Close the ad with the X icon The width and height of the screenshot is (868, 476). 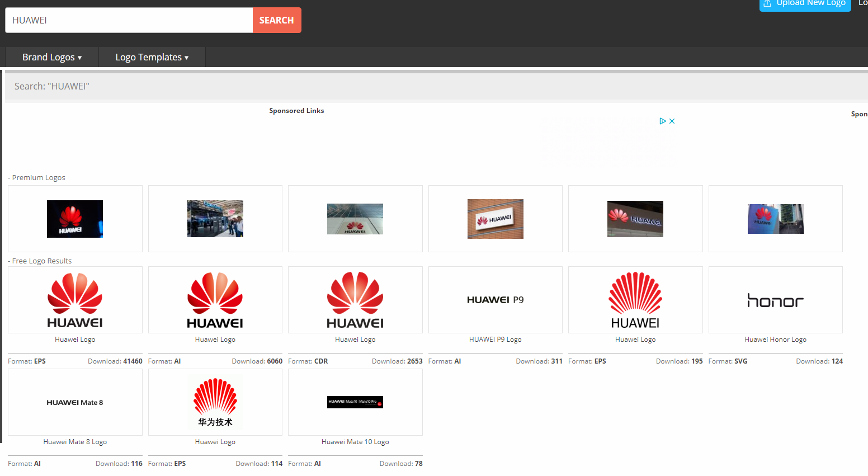pyautogui.click(x=672, y=121)
